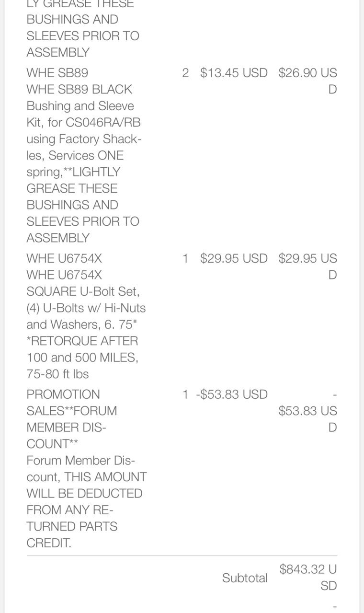
Task: Click the divider line above the Subtotal
Action: click(x=182, y=555)
